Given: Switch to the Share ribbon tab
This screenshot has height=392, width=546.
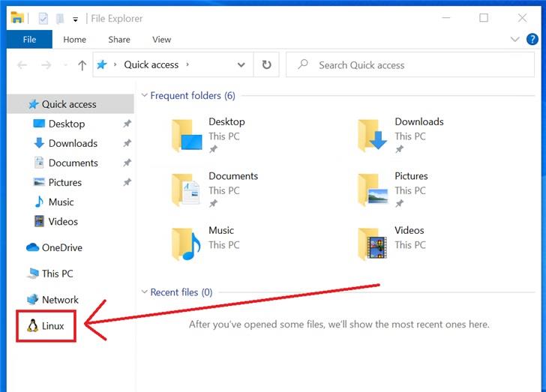Looking at the screenshot, I should click(x=119, y=39).
